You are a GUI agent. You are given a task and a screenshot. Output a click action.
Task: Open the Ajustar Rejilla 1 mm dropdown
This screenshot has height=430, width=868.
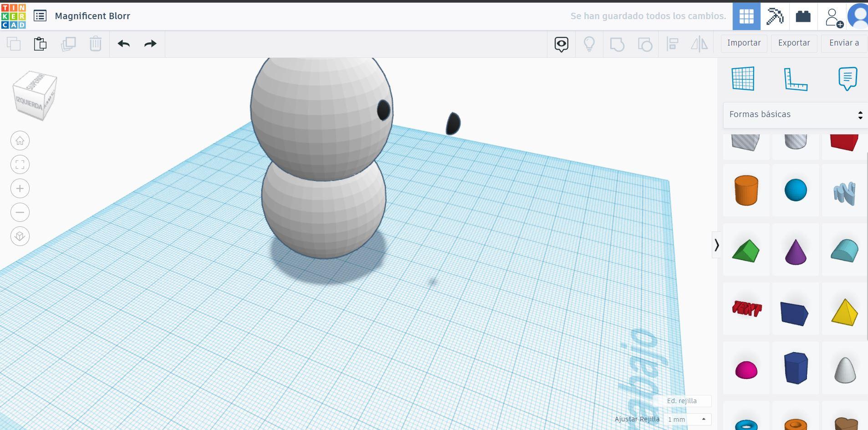coord(687,419)
